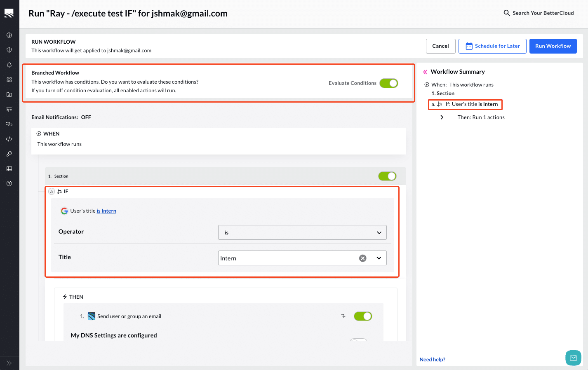Screen dimensions: 588x370
Task: Collapse Workflow Summary with pink double-chevron
Action: click(x=425, y=72)
